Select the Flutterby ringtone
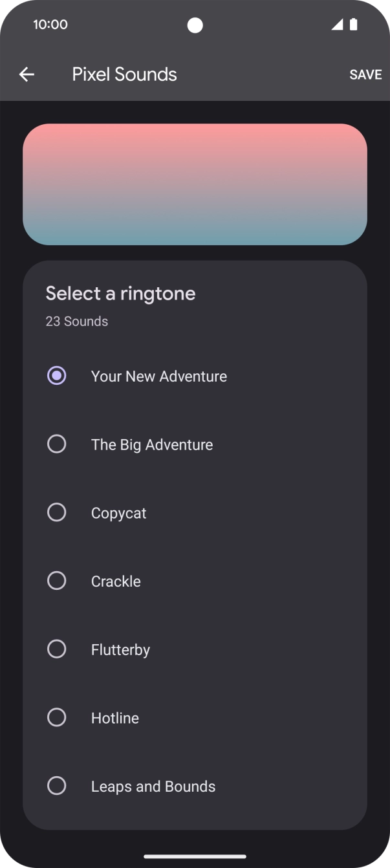 click(56, 649)
